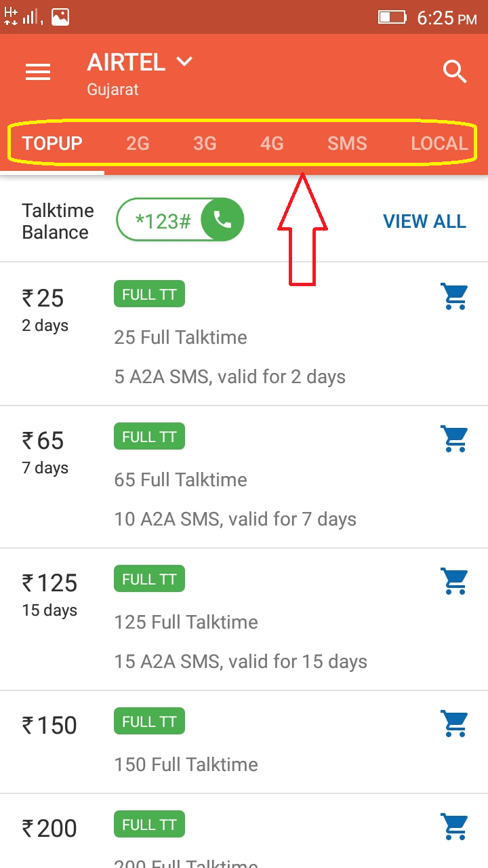Tap Gujarat to change circle
The width and height of the screenshot is (488, 868).
(113, 89)
